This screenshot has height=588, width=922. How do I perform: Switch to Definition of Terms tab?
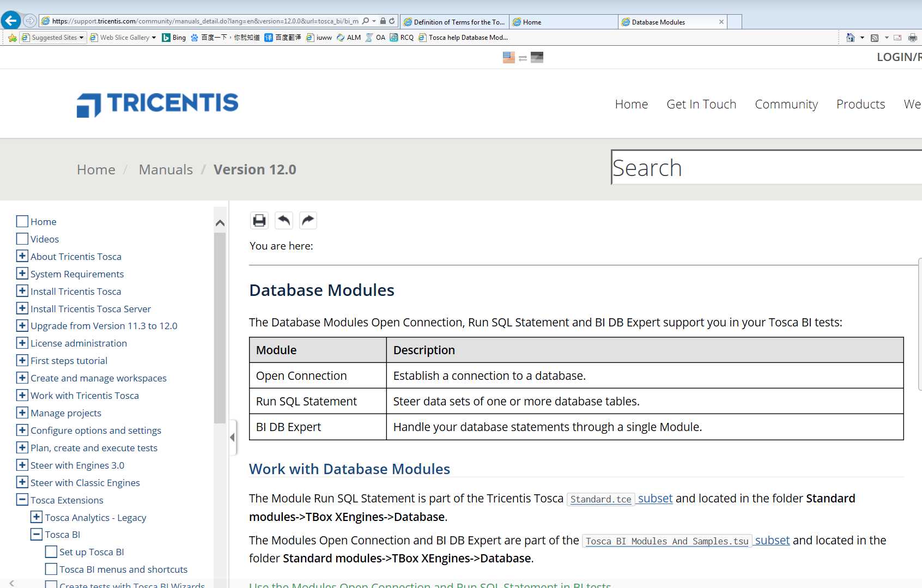tap(455, 22)
